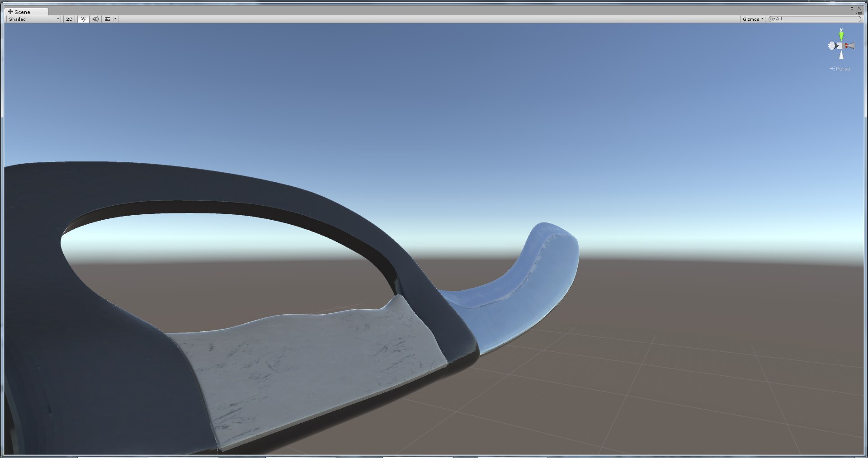868x458 pixels.
Task: Open the Scene panel options menu
Action: pyautogui.click(x=859, y=13)
